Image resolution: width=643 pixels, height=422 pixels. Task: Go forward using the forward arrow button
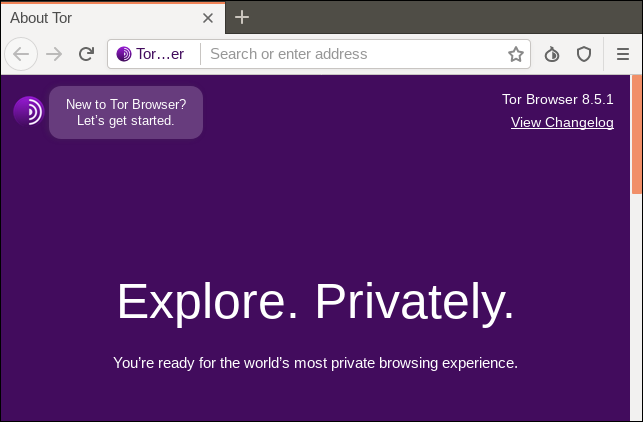54,54
